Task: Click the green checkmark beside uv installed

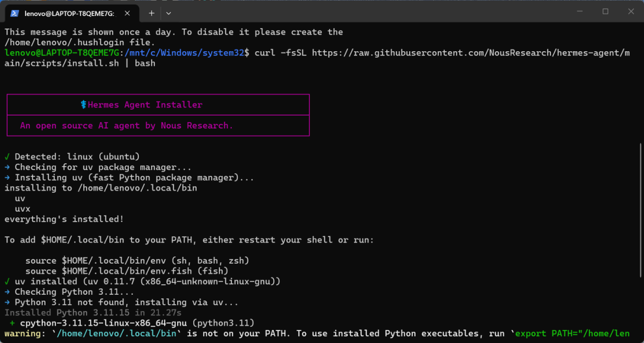Action: 7,282
